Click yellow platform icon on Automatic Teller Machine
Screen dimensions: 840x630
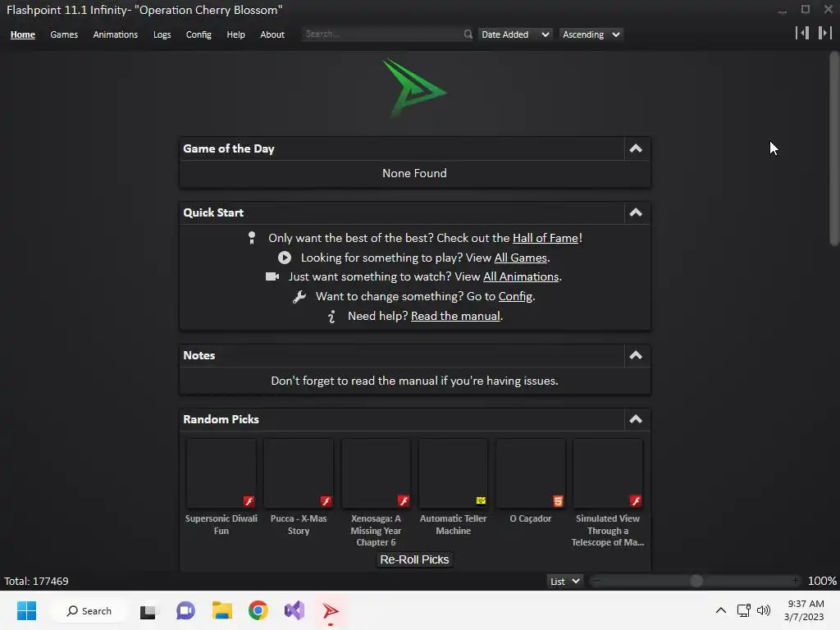pyautogui.click(x=481, y=501)
